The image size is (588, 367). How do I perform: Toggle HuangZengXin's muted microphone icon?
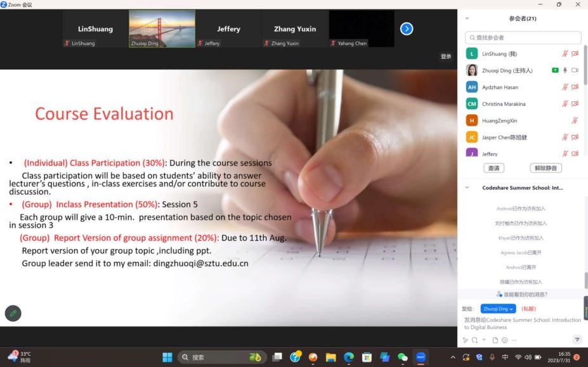575,120
